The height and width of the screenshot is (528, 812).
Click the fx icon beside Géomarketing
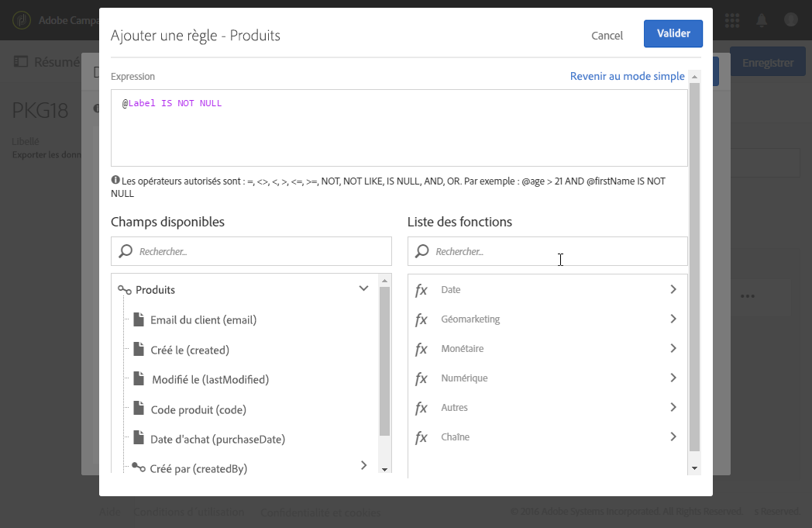[x=421, y=319]
